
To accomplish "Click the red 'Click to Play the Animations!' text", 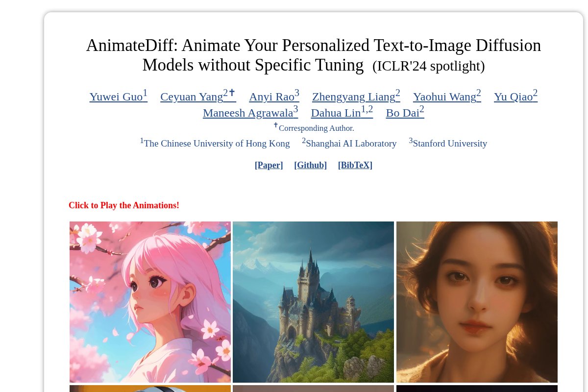I will [x=124, y=205].
